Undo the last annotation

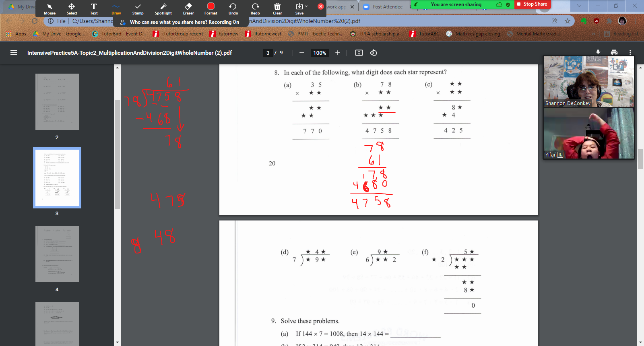(233, 8)
